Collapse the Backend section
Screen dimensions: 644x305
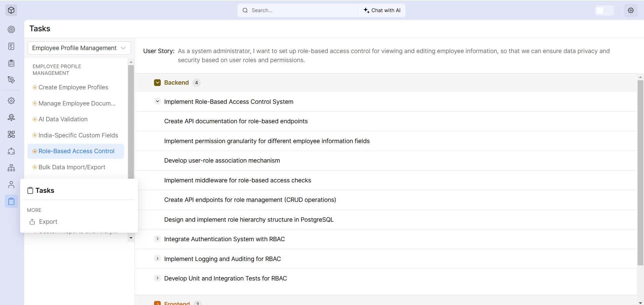tap(157, 83)
